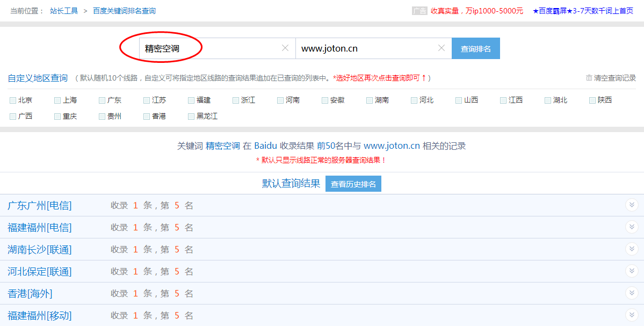This screenshot has height=326, width=644.
Task: Click the 查看历史排名 button
Action: 353,184
